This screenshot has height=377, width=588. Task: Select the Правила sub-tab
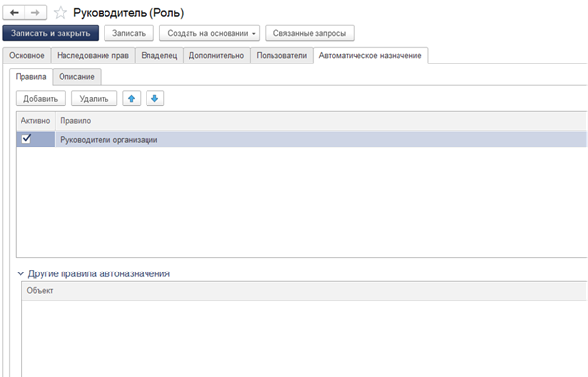[x=30, y=77]
